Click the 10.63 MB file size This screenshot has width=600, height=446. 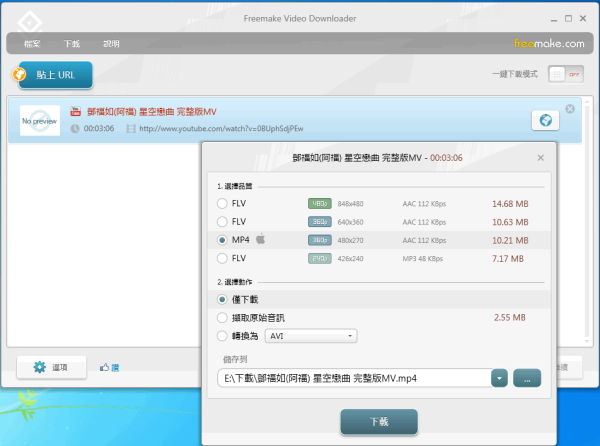pyautogui.click(x=510, y=222)
